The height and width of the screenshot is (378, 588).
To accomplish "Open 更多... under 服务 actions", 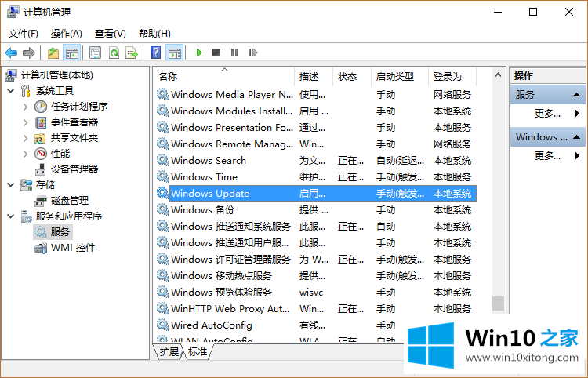I will (548, 113).
